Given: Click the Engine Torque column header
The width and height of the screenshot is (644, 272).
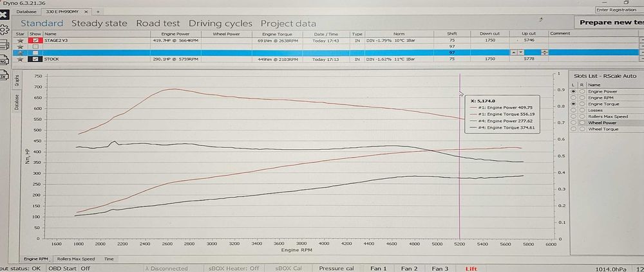Looking at the screenshot, I should (277, 33).
